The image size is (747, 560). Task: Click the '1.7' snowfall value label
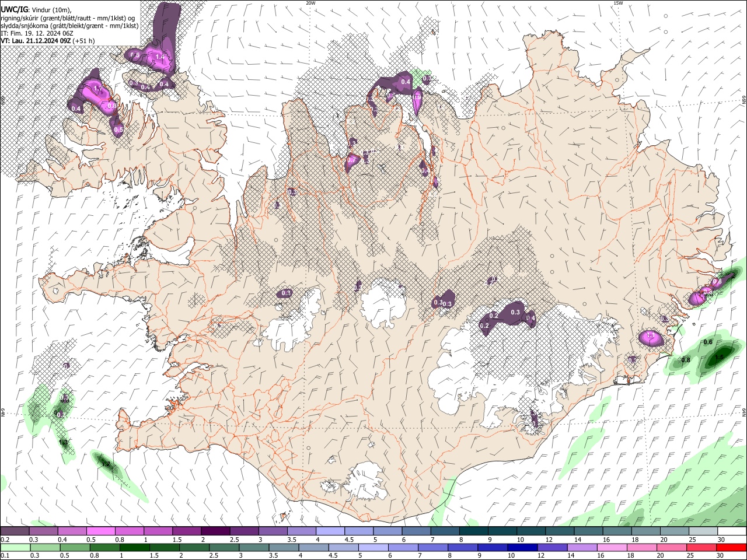pyautogui.click(x=98, y=89)
